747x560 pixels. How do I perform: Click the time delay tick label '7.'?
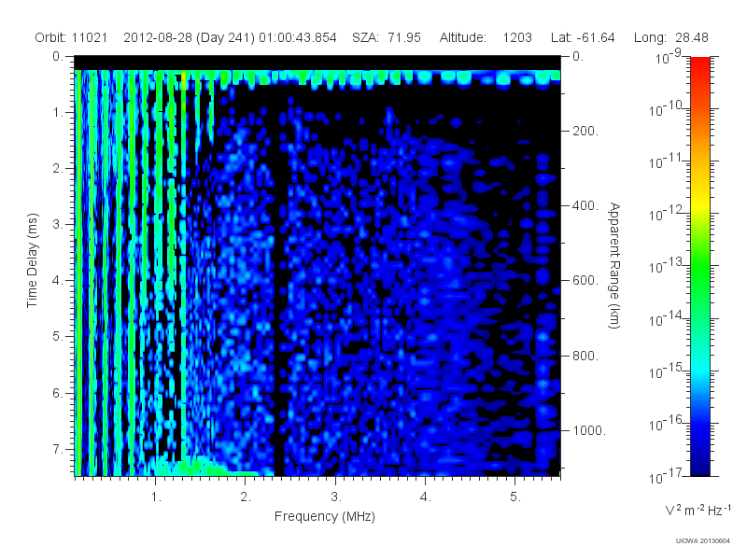pyautogui.click(x=57, y=449)
